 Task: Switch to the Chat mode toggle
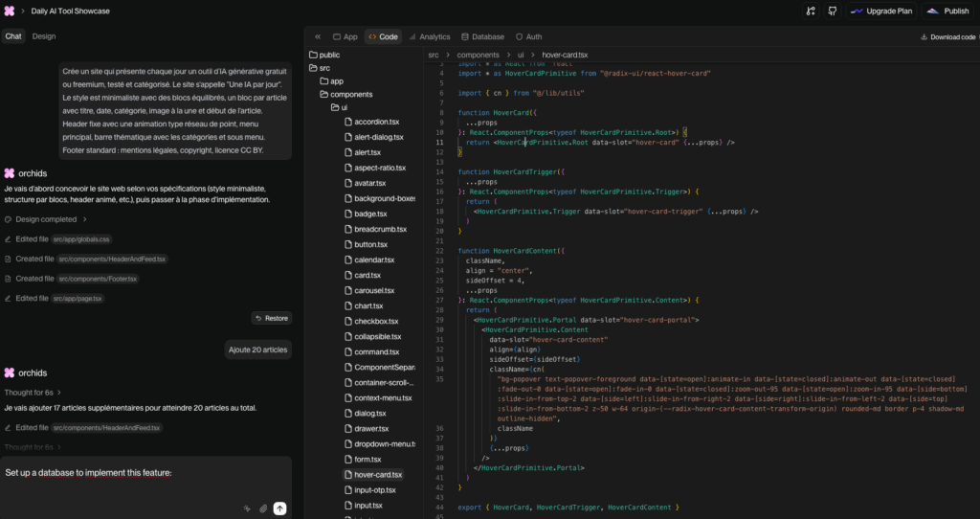[x=13, y=36]
